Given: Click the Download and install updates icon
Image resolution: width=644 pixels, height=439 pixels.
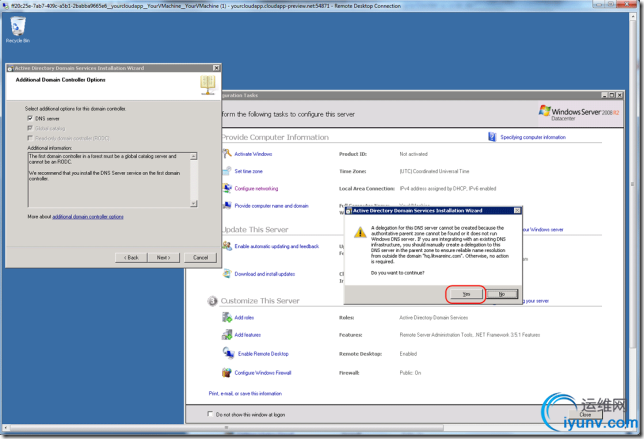Looking at the screenshot, I should 227,274.
